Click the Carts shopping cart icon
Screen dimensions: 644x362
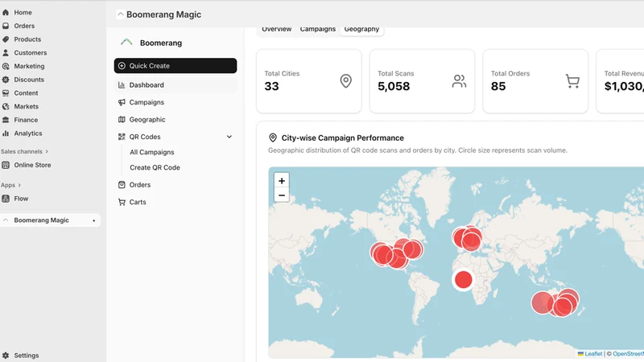[x=122, y=202]
